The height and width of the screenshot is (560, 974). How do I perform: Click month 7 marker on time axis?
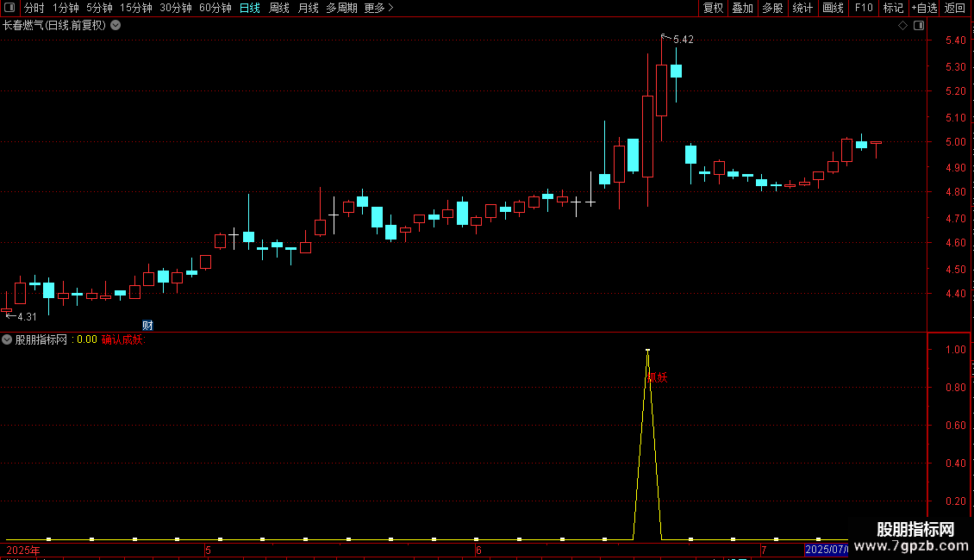click(x=764, y=551)
